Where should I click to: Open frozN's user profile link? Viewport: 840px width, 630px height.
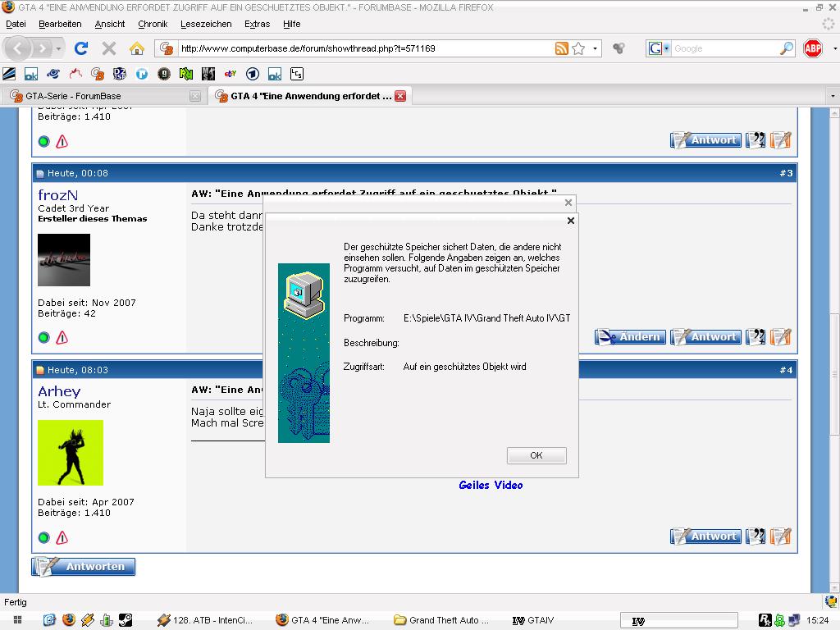pos(58,195)
